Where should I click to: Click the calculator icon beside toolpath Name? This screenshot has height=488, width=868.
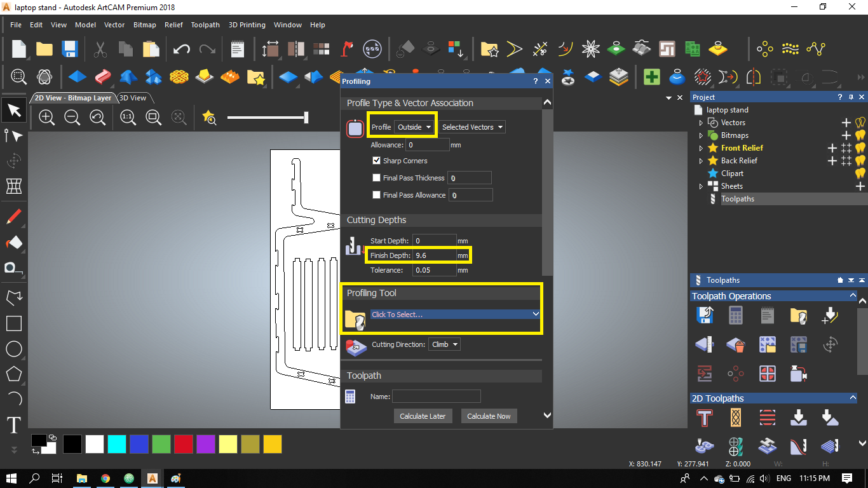point(350,396)
